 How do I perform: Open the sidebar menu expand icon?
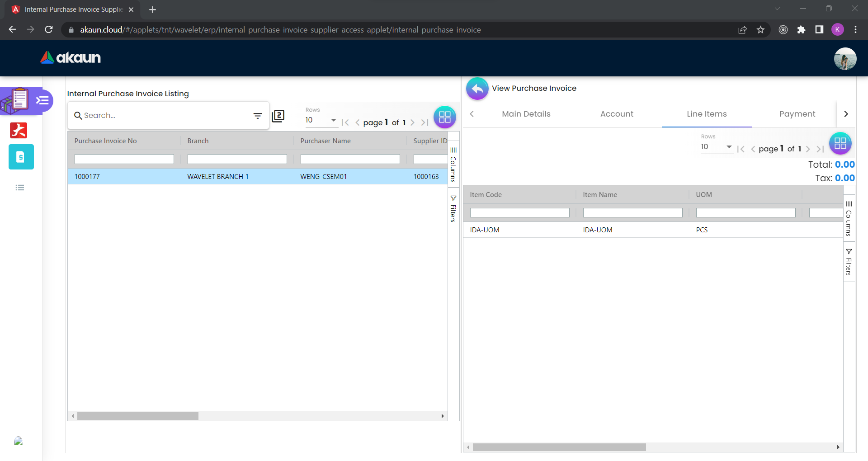point(42,100)
